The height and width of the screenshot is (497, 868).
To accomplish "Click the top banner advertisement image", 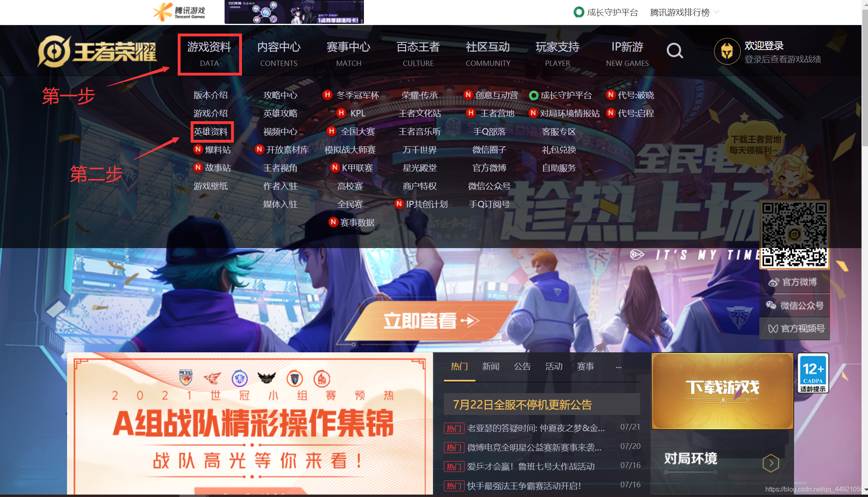I will tap(294, 12).
